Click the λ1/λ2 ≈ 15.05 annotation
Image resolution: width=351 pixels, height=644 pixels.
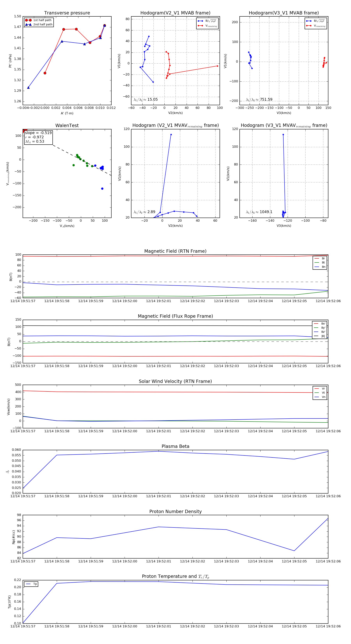146,100
